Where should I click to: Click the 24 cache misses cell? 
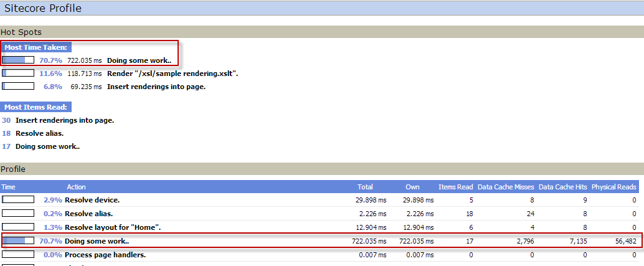click(530, 214)
